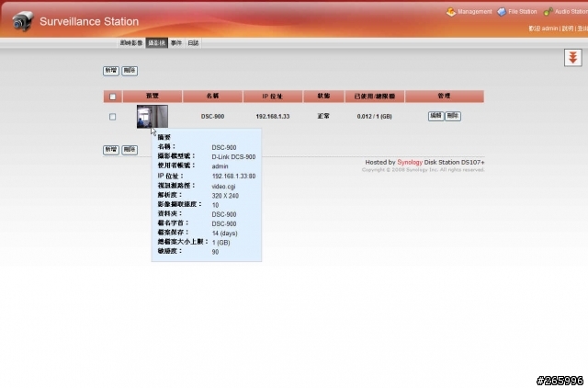The image size is (588, 388).
Task: Click the IP 位址 column header
Action: [273, 96]
